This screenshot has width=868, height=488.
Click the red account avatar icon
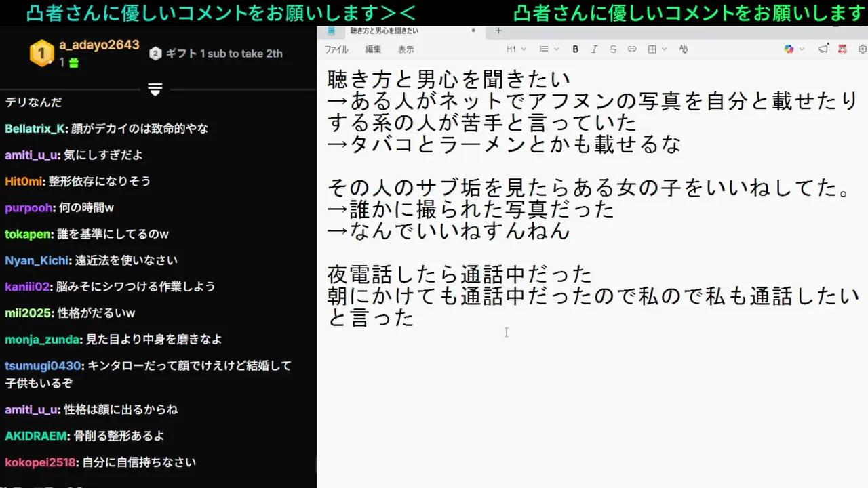pyautogui.click(x=843, y=49)
